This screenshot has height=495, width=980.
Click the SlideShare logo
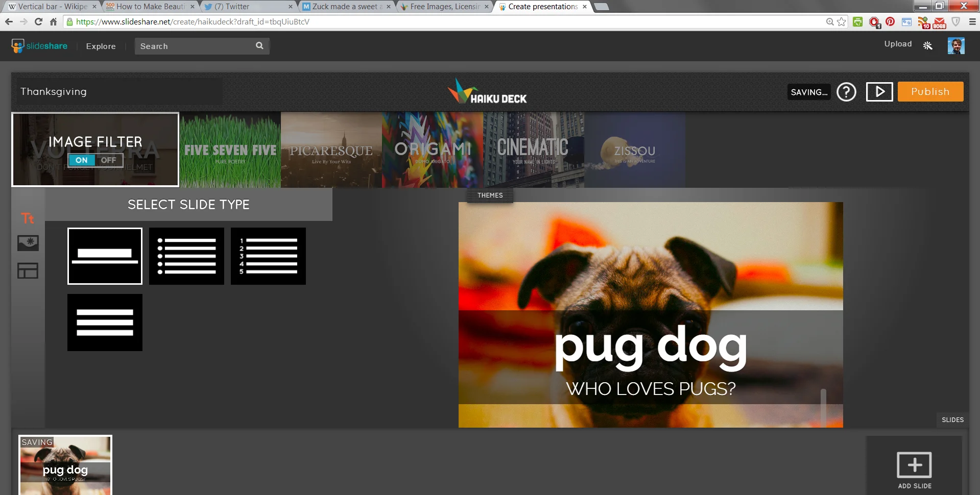39,46
